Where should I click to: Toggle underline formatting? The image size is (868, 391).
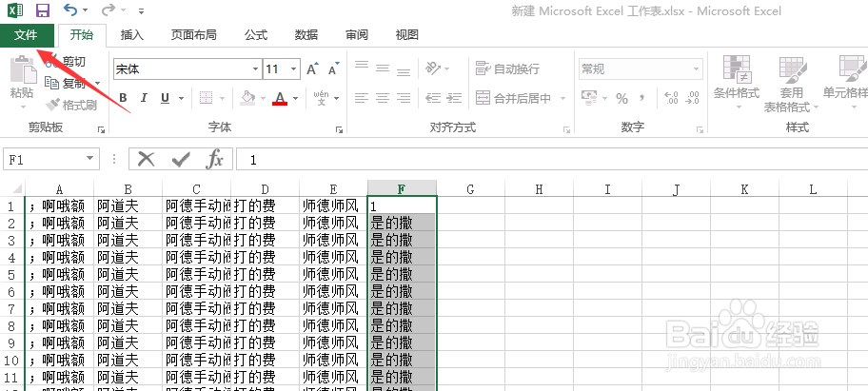[165, 98]
